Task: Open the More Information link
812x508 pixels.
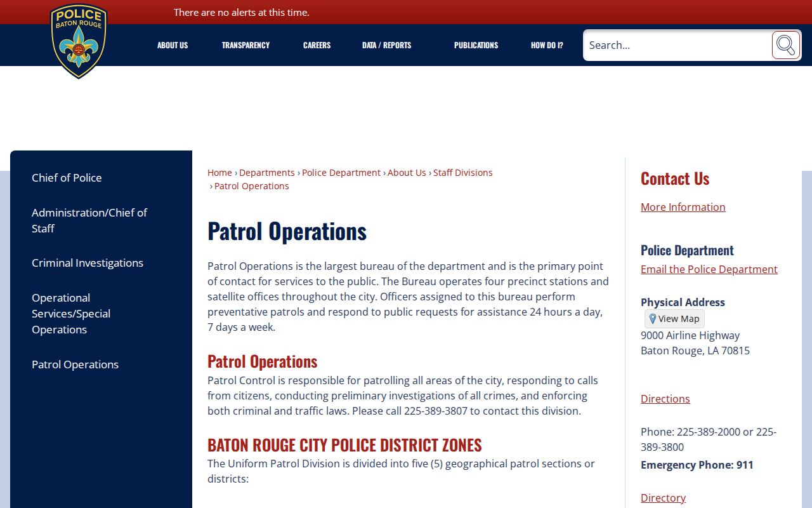Action: coord(683,207)
